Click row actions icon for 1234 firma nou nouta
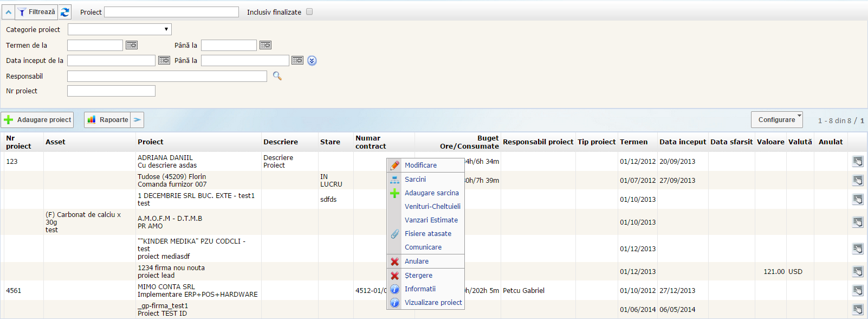The image size is (868, 319). coord(858,271)
